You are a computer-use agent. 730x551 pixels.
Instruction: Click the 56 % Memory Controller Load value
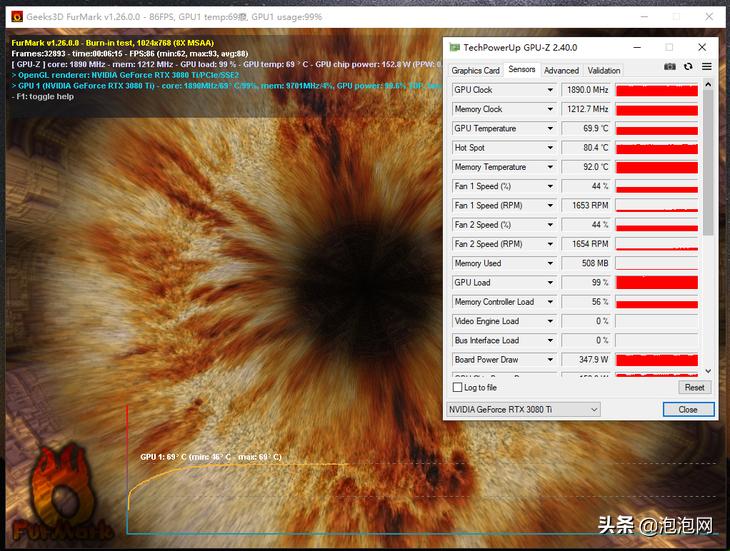[x=587, y=302]
